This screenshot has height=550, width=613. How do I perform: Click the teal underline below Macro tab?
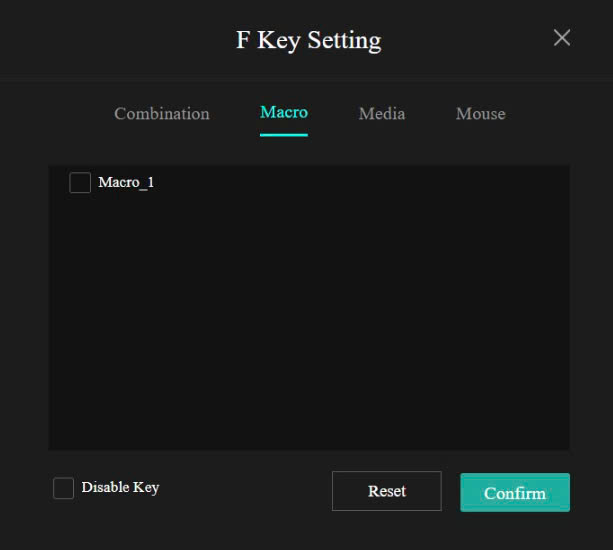click(x=284, y=134)
